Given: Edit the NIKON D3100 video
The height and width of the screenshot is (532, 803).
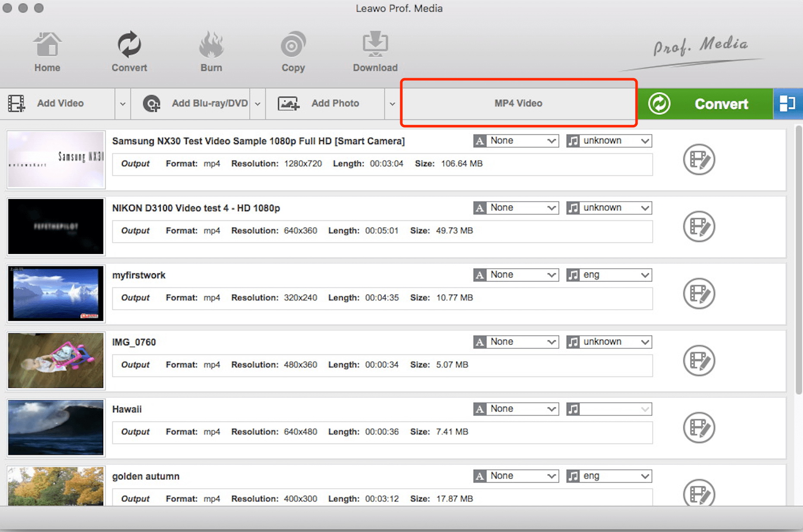Looking at the screenshot, I should (x=699, y=226).
